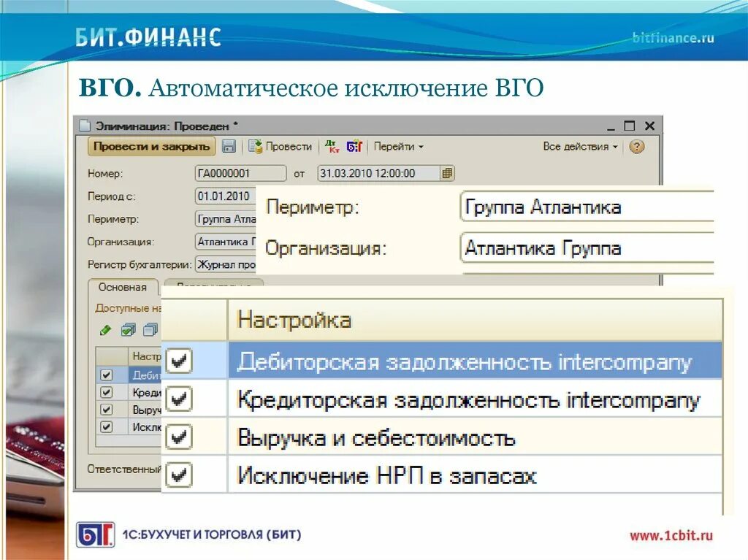Minimize the Элиминация window
This screenshot has height=560, width=748.
pos(611,127)
